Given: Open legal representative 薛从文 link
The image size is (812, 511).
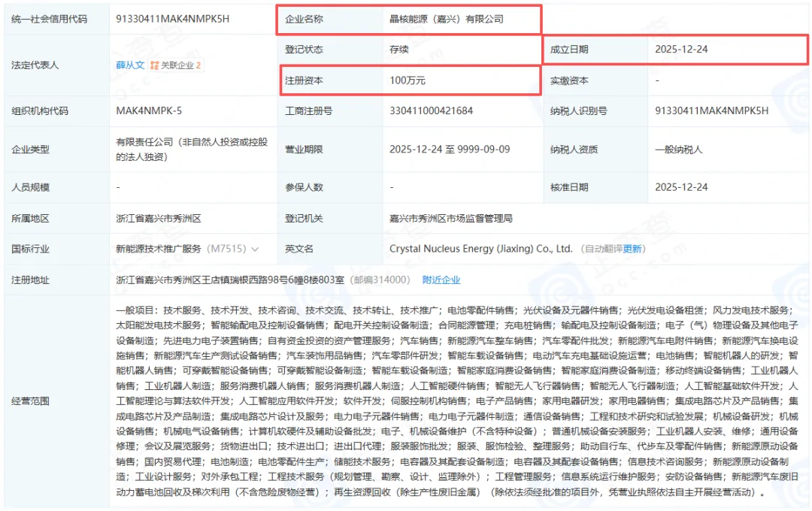Looking at the screenshot, I should click(129, 65).
